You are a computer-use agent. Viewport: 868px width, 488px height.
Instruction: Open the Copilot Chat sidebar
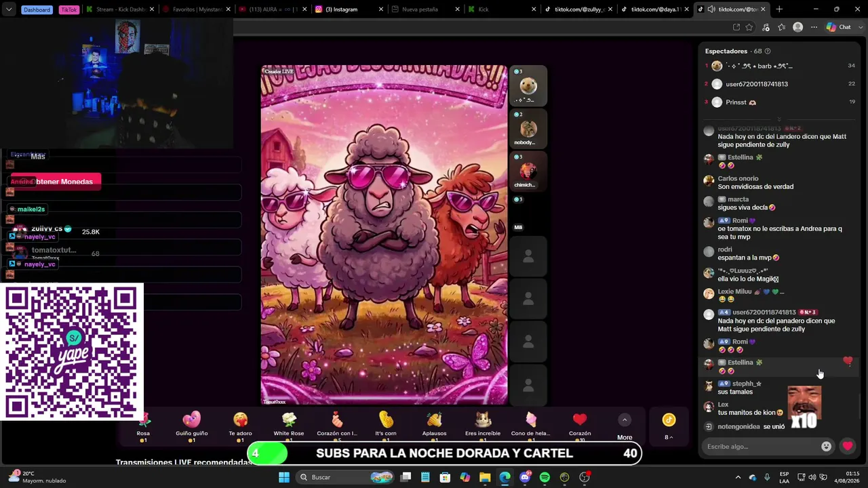tap(839, 27)
